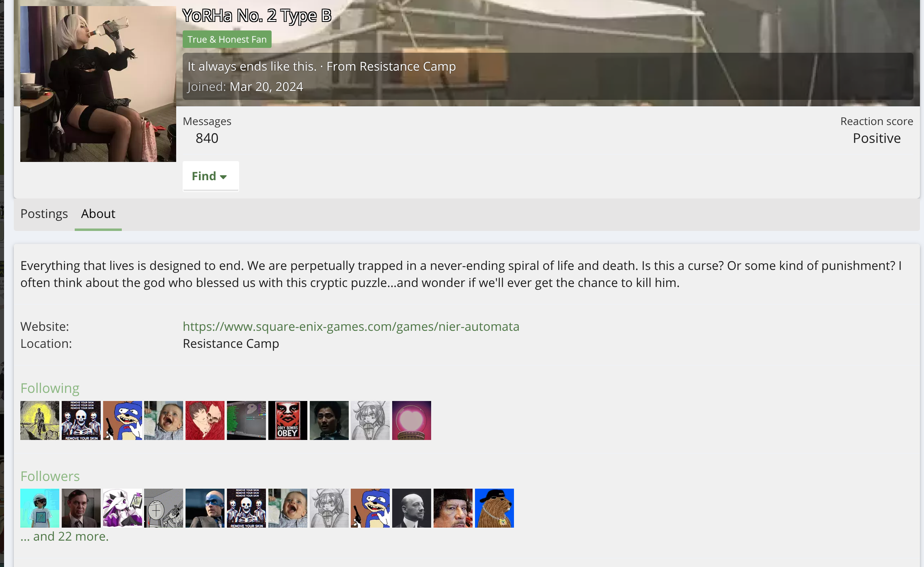
Task: Click the blue-masked bald man follower avatar
Action: pos(205,508)
